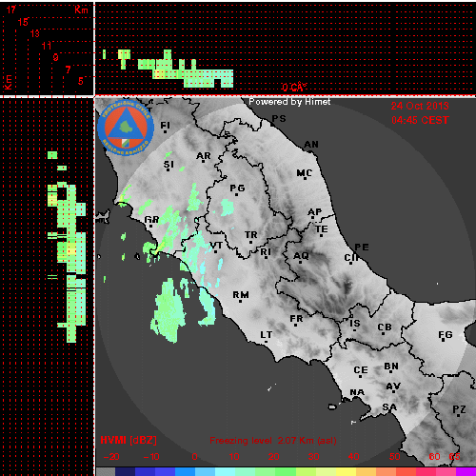
Task: Click the AN city label on map
Action: point(311,145)
